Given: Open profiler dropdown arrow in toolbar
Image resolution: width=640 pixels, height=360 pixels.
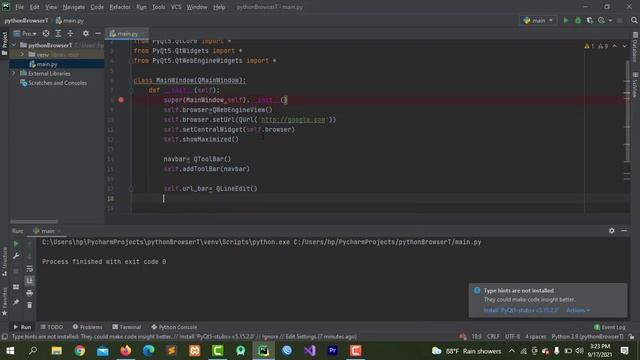Looking at the screenshot, I should point(610,20).
